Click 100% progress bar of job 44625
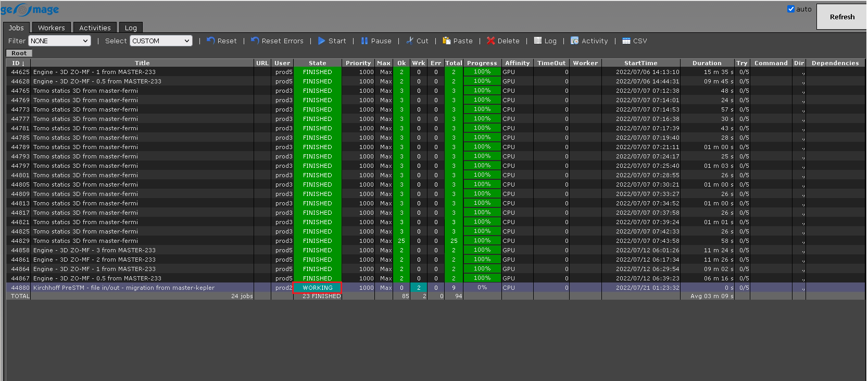The height and width of the screenshot is (381, 868). 482,72
